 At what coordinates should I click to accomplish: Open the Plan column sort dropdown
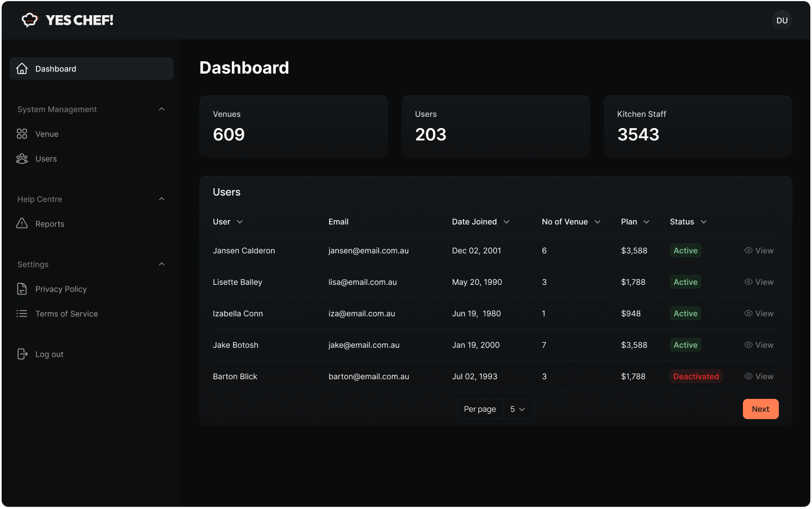tap(646, 222)
